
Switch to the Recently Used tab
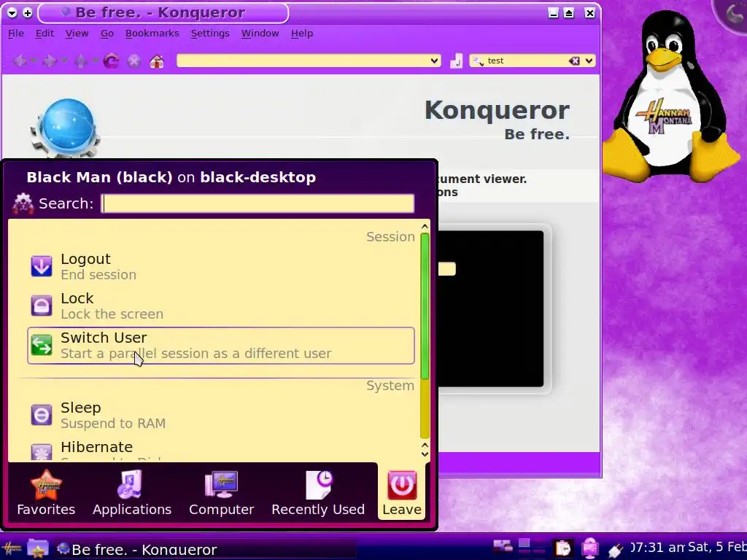pos(318,493)
